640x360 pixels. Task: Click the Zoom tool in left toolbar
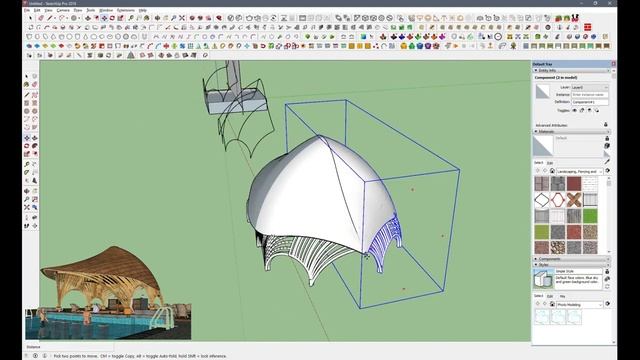pos(27,199)
